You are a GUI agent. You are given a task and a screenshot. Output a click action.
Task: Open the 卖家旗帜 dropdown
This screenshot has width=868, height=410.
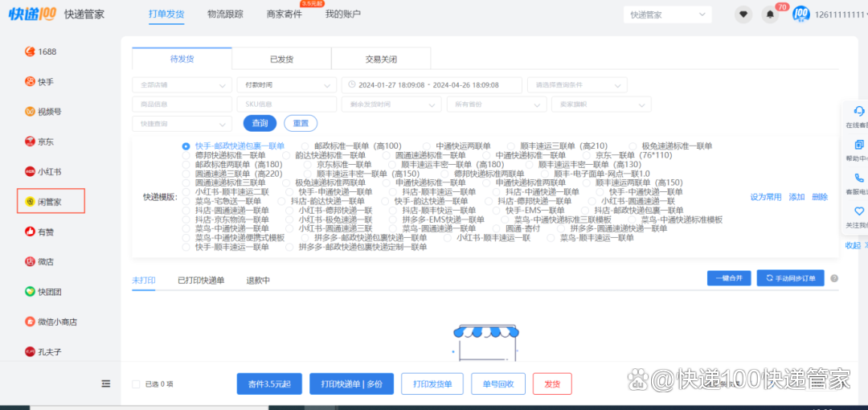pos(601,105)
